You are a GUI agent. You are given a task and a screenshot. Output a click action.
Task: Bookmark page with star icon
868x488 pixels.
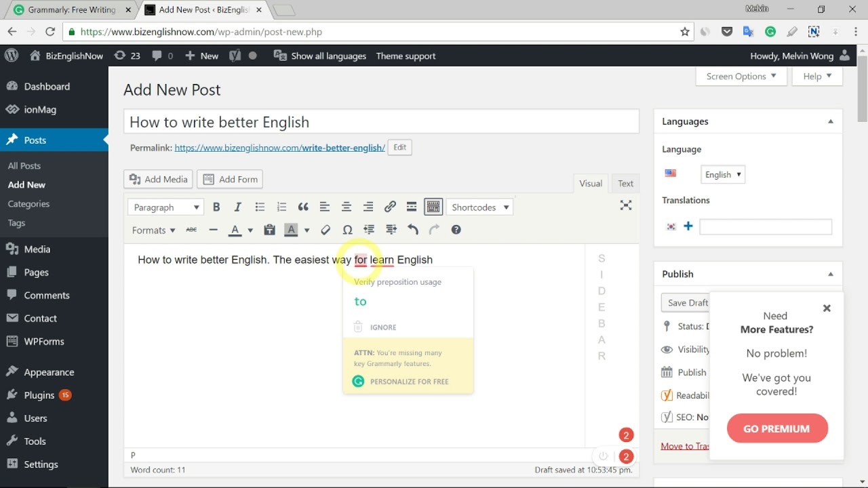685,32
